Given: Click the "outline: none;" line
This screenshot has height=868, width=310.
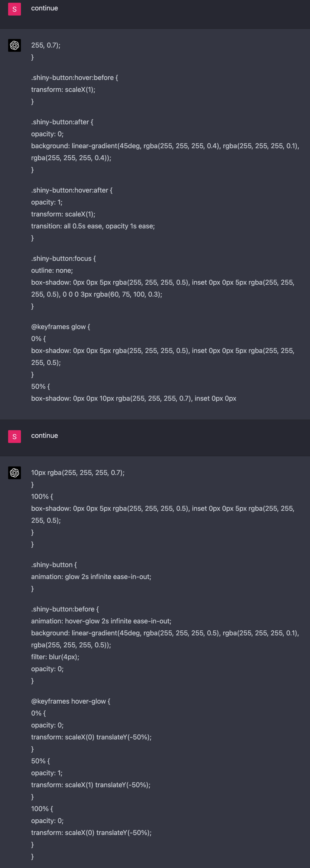Looking at the screenshot, I should (x=52, y=270).
